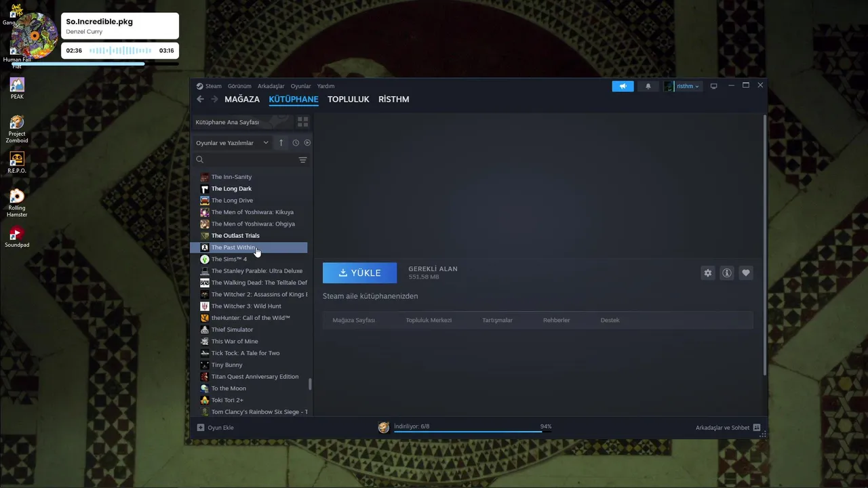Go to the MAĞAZA tab

click(x=242, y=99)
